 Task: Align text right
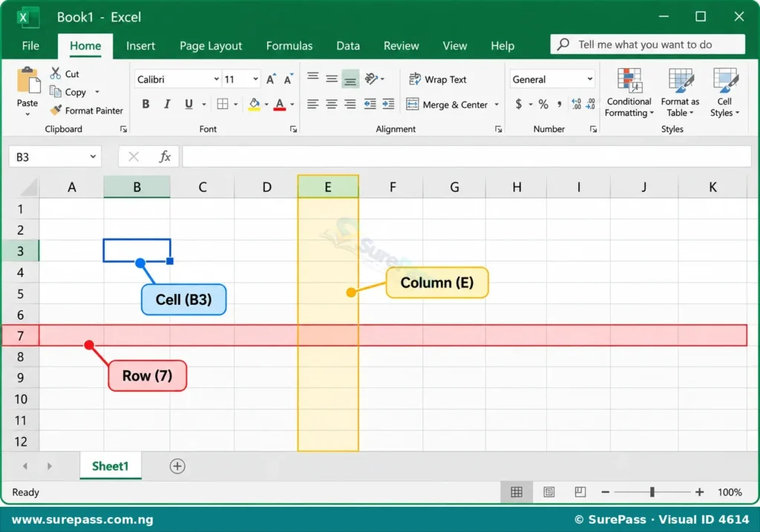[x=350, y=104]
